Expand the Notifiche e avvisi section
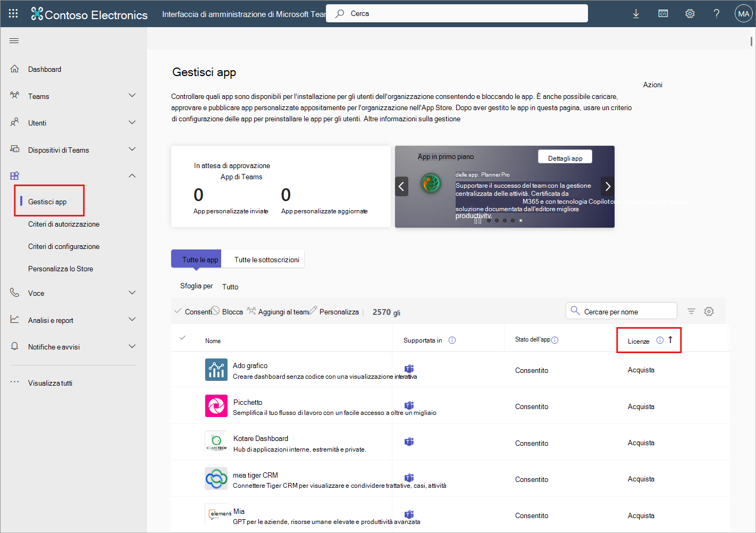 pos(132,346)
